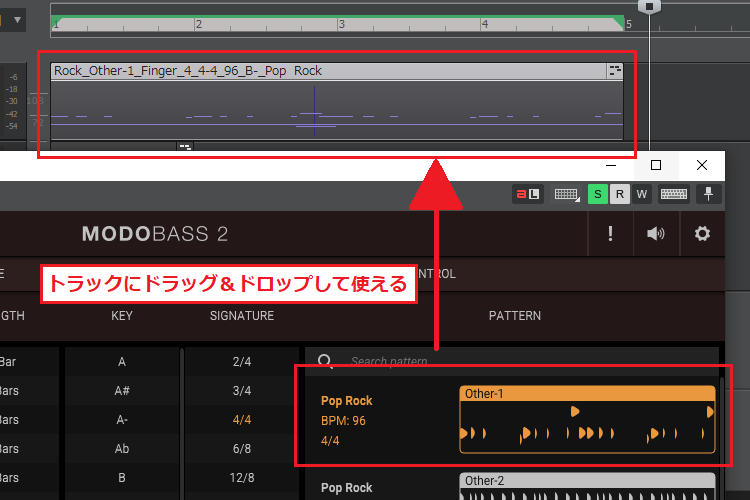Click bar 4 on the timeline ruler

485,24
